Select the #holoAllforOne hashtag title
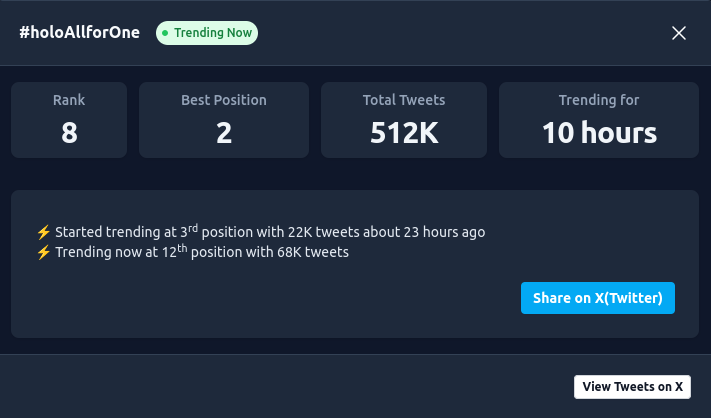The height and width of the screenshot is (418, 711). point(80,33)
